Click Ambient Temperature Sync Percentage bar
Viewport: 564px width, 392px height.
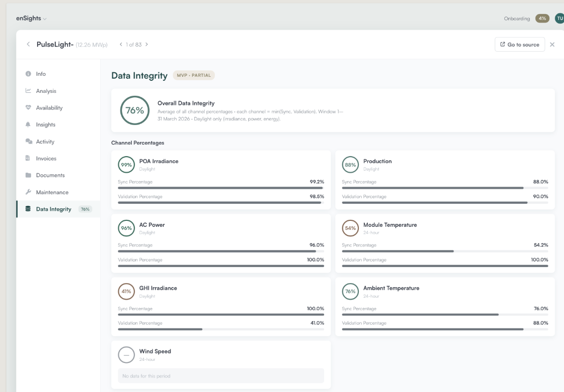pyautogui.click(x=445, y=314)
